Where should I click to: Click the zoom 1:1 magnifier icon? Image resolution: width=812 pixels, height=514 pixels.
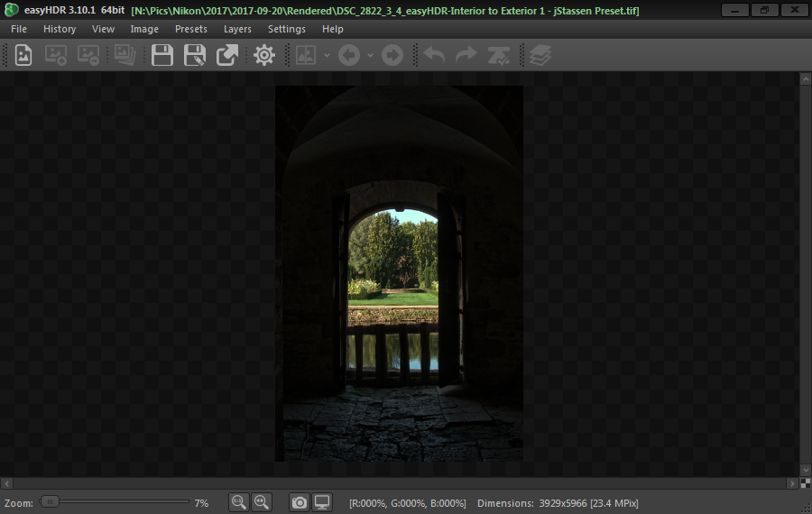tap(238, 502)
